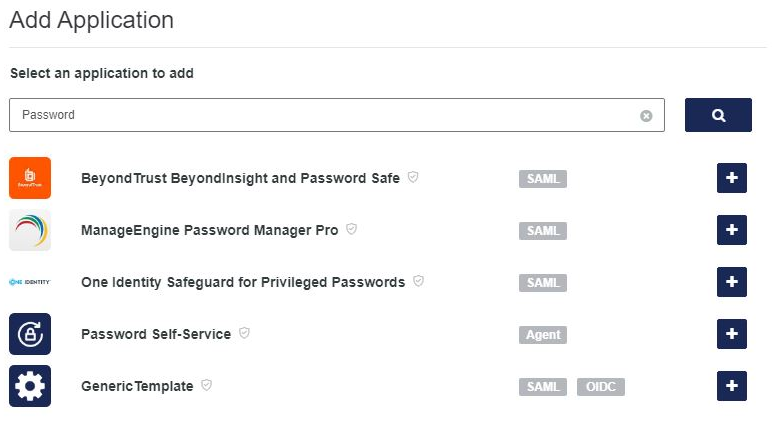Add ManageEngine Password Manager Pro application
The height and width of the screenshot is (429, 772).
732,230
